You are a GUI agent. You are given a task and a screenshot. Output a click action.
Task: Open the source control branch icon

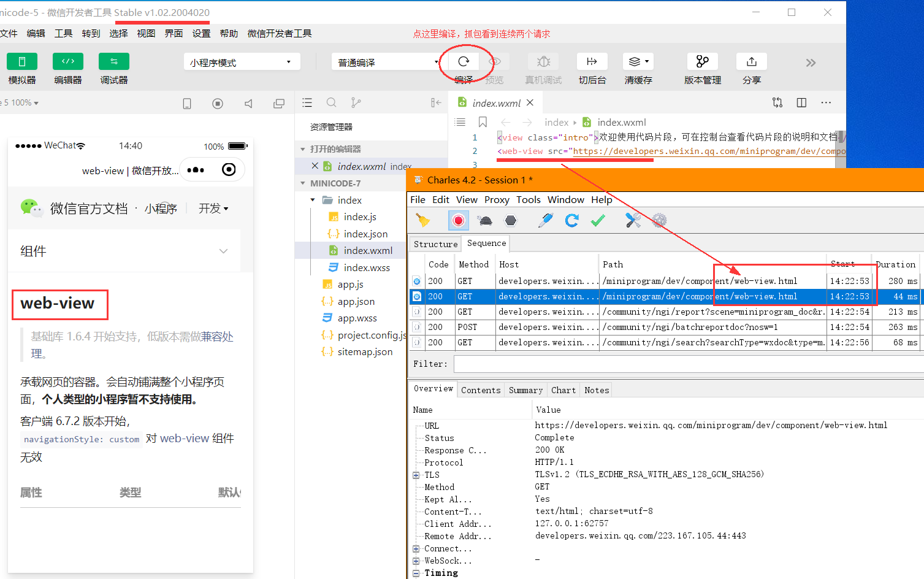356,102
